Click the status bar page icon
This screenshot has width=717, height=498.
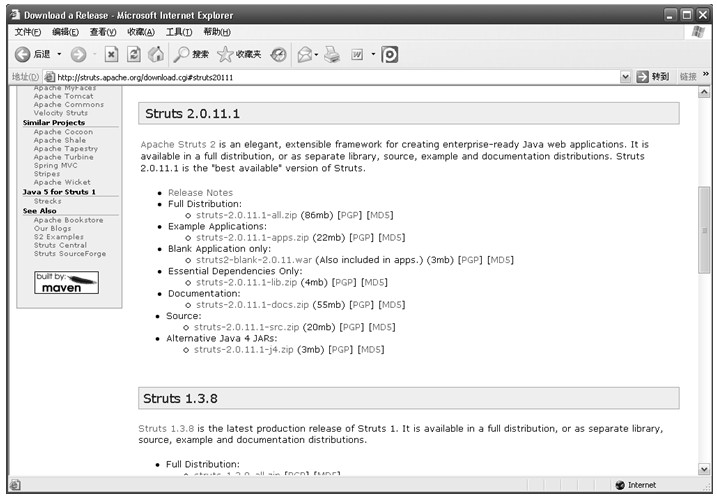(x=15, y=485)
